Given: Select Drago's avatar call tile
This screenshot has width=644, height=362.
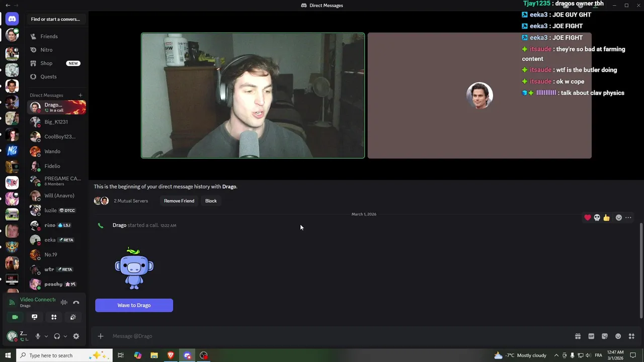Looking at the screenshot, I should click(479, 96).
